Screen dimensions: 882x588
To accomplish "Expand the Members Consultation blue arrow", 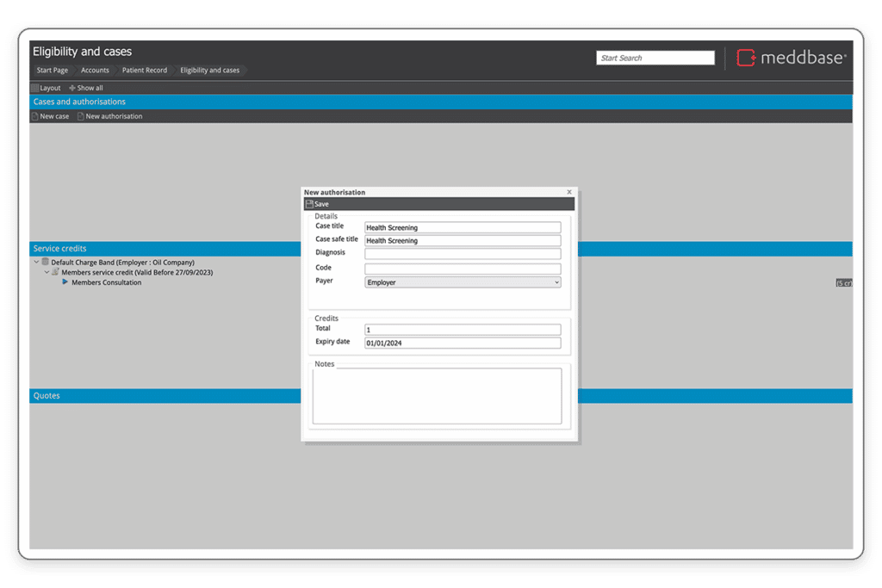I will pyautogui.click(x=65, y=282).
